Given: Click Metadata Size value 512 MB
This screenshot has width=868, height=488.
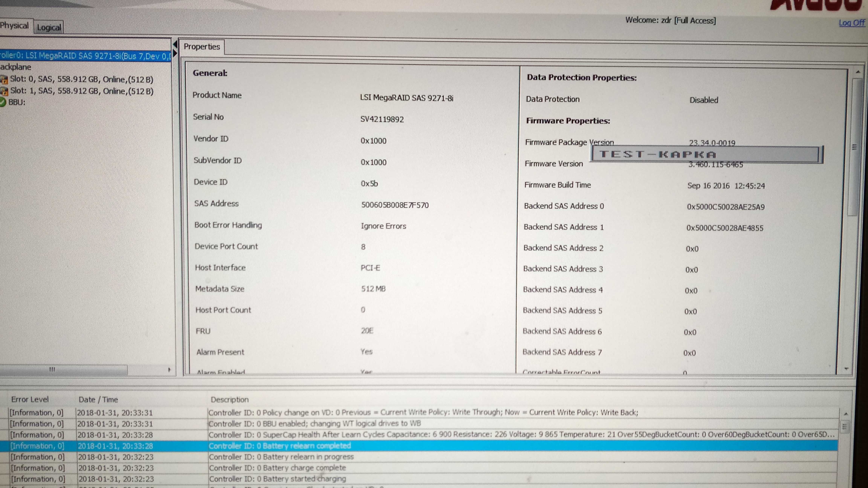Looking at the screenshot, I should tap(373, 289).
